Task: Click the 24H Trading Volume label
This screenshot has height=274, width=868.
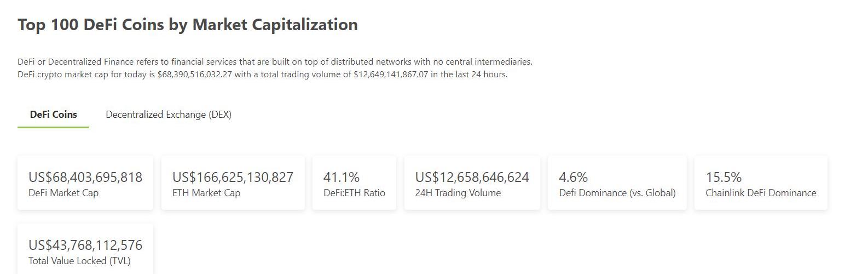Action: 458,193
